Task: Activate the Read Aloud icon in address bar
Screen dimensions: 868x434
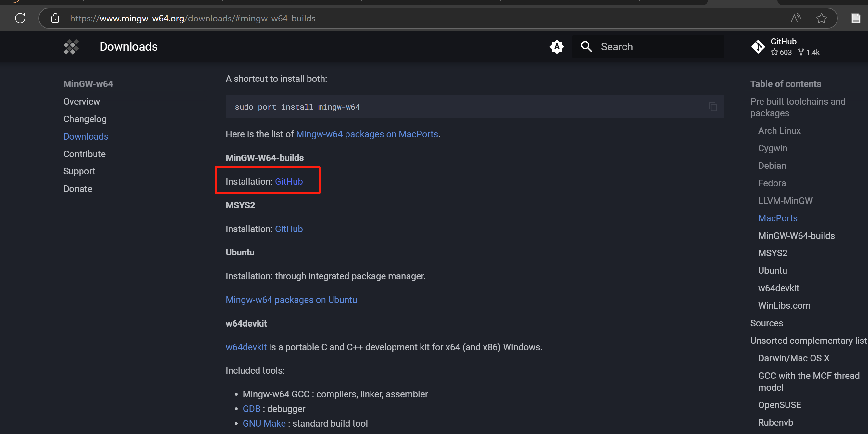Action: click(796, 18)
